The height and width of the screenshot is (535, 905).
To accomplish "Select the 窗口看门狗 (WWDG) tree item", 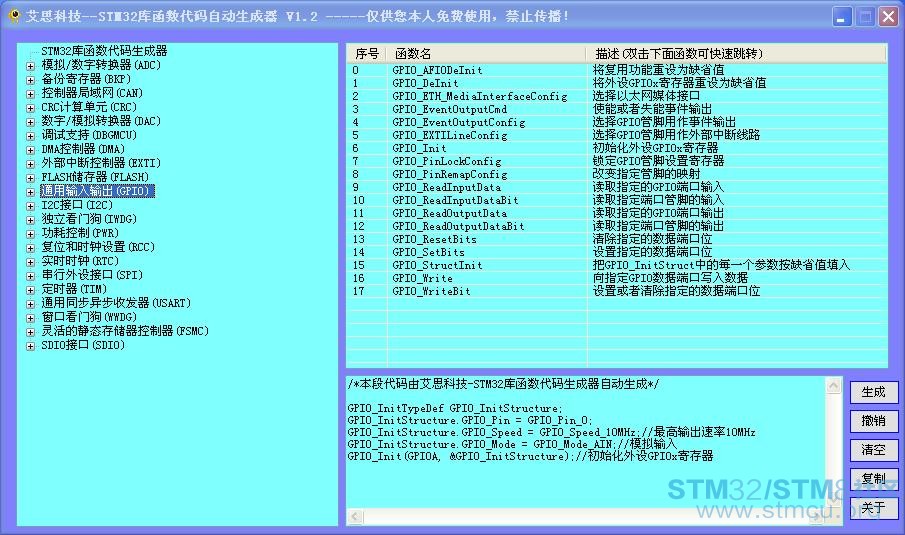I will coord(89,317).
